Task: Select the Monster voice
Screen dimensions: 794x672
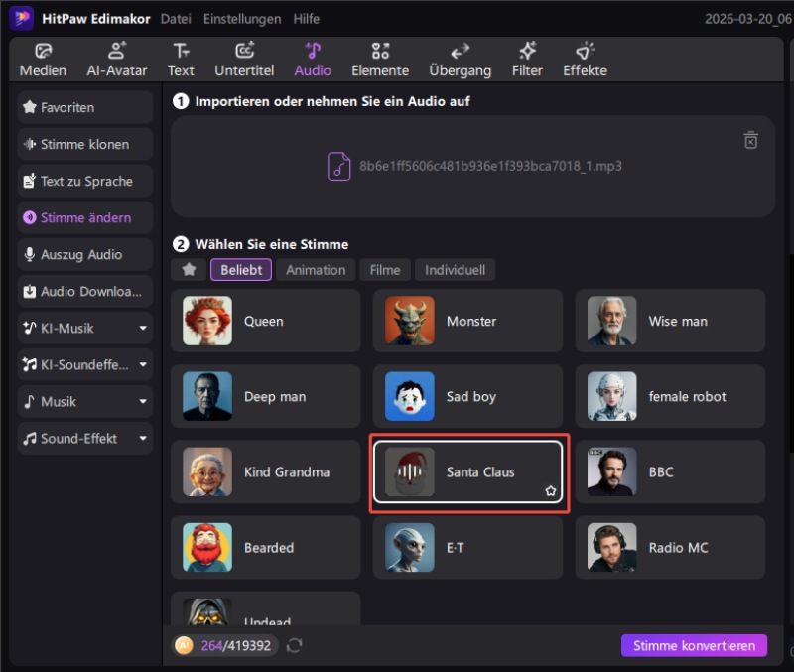Action: [467, 322]
